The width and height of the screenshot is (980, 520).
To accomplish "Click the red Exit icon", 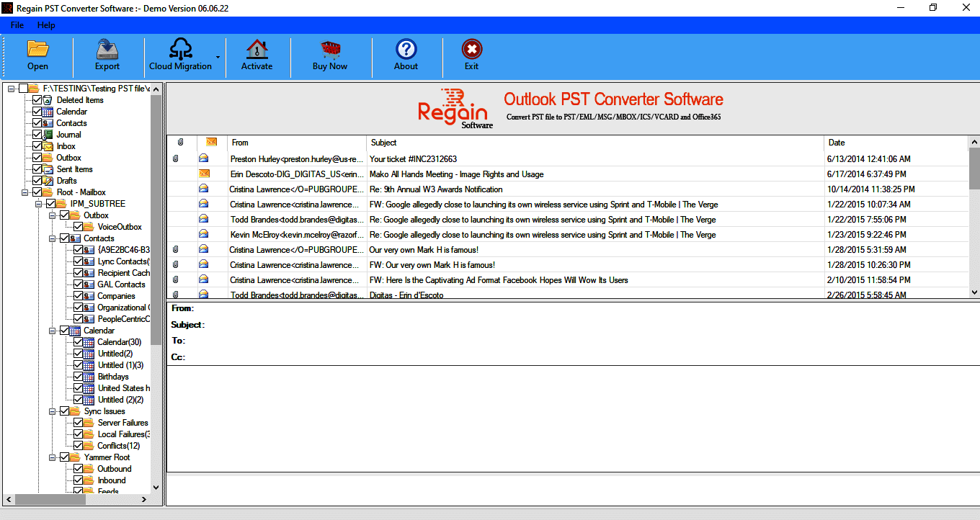I will pyautogui.click(x=472, y=49).
